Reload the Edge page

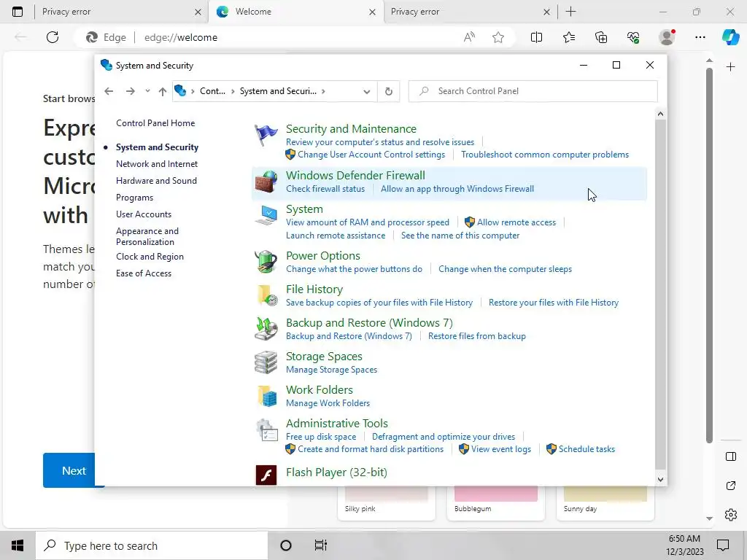(53, 37)
